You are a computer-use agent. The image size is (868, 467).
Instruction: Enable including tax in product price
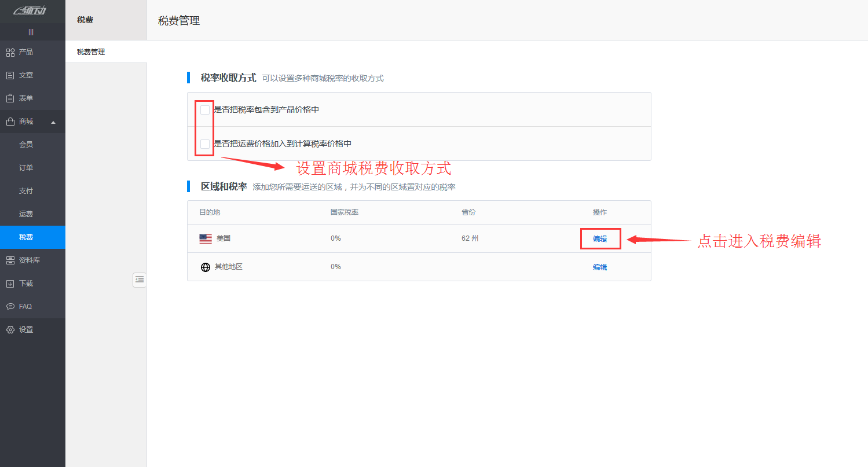tap(204, 109)
